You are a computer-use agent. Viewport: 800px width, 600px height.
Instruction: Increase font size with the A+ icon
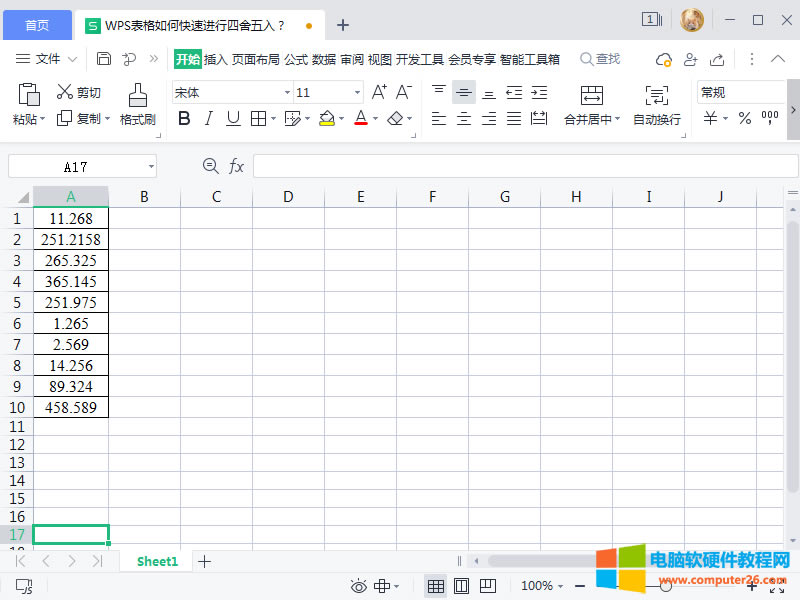[x=379, y=92]
